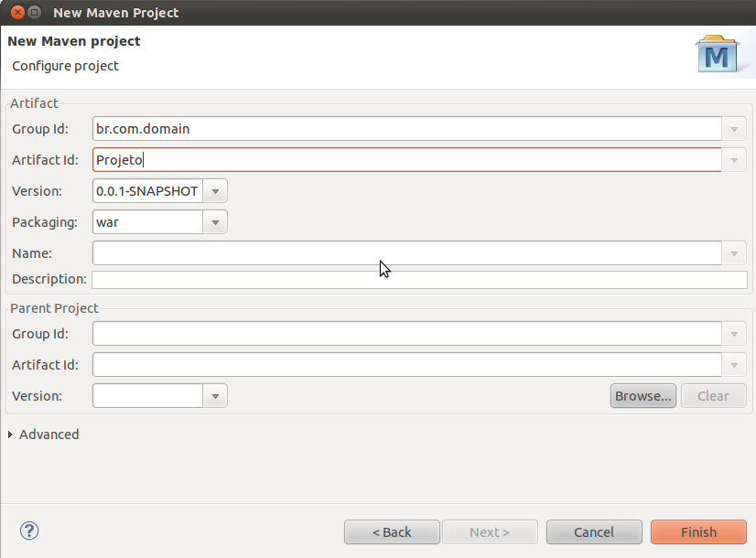Click into Parent Project Artifact Id field

(x=407, y=365)
